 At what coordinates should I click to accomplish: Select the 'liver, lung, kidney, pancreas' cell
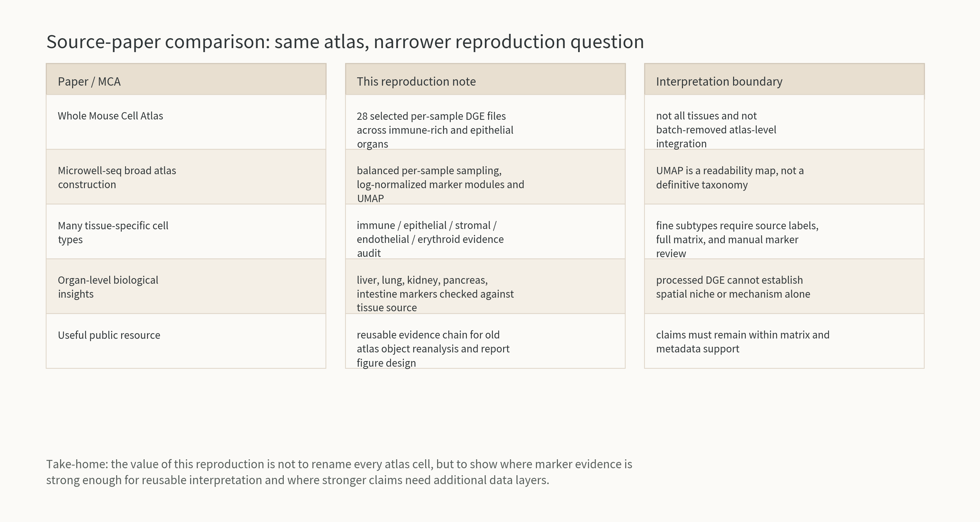pyautogui.click(x=485, y=286)
